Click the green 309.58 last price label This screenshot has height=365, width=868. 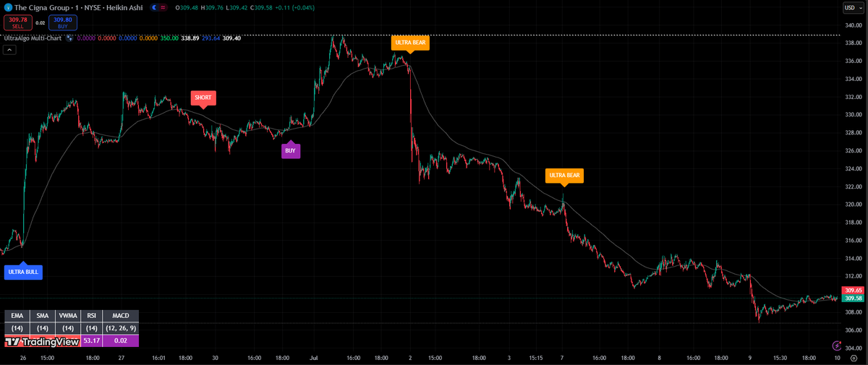(x=854, y=298)
